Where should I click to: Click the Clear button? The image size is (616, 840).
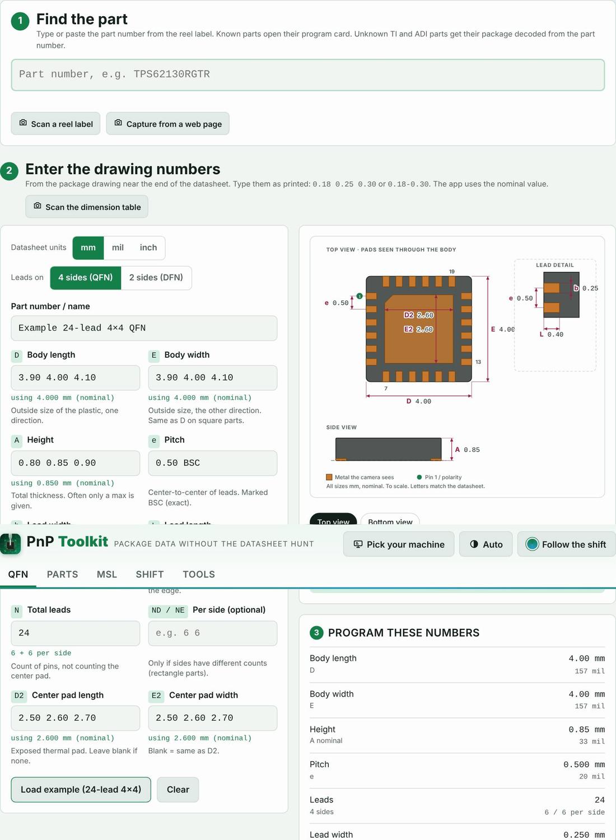point(178,790)
